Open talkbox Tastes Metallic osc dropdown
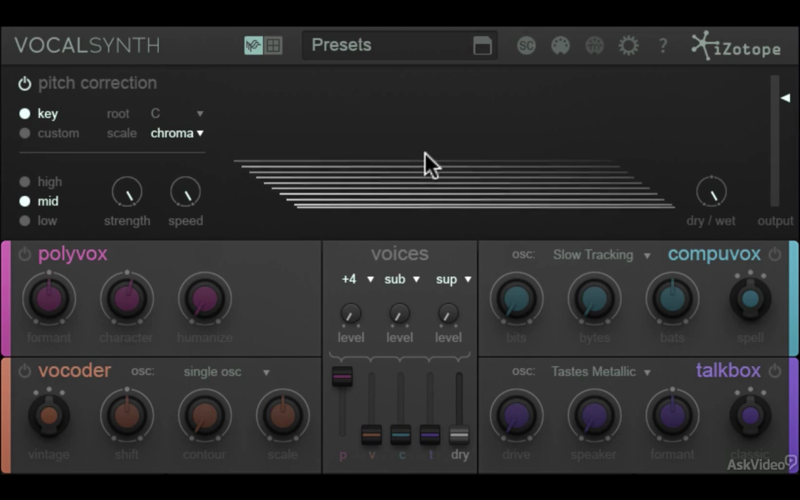 (x=601, y=371)
